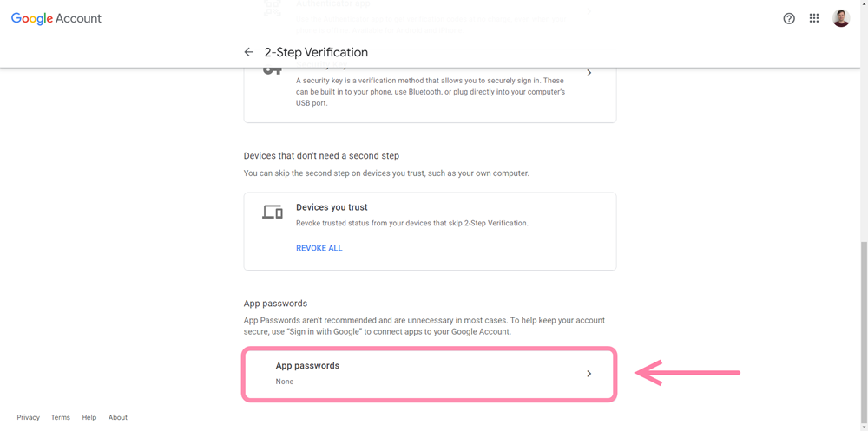Screen dimensions: 868x431
Task: Click the vertical page scrollbar thumb
Action: click(864, 331)
